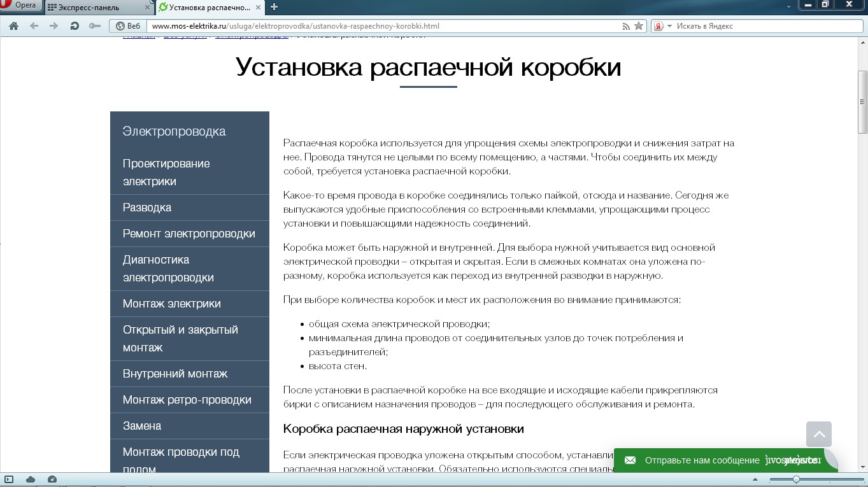The width and height of the screenshot is (868, 487).
Task: Open the Замена sidebar link
Action: (190, 426)
